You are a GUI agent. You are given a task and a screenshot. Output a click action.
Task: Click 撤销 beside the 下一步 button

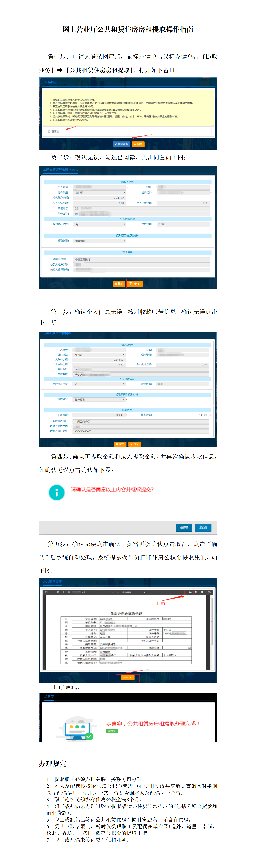click(x=119, y=284)
